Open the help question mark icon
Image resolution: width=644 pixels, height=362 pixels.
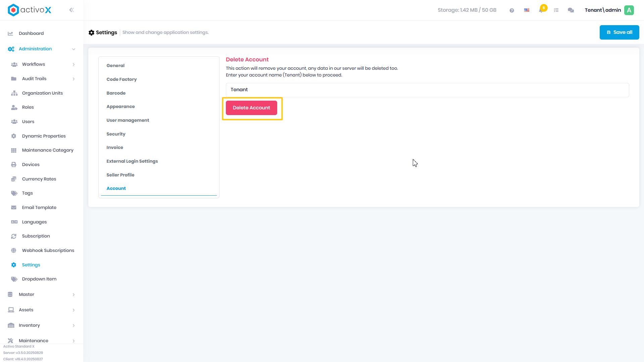click(x=512, y=10)
